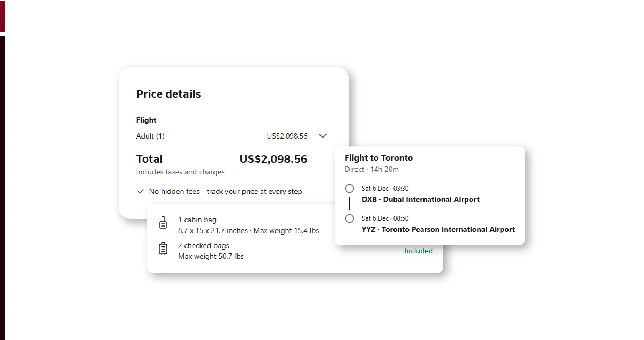This screenshot has height=340, width=644.
Task: Click YYZ Toronto Pearson International Airport text
Action: click(438, 229)
